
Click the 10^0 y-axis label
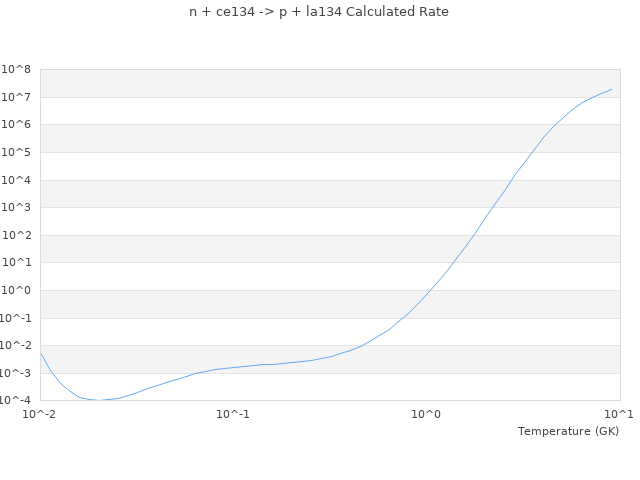[16, 291]
